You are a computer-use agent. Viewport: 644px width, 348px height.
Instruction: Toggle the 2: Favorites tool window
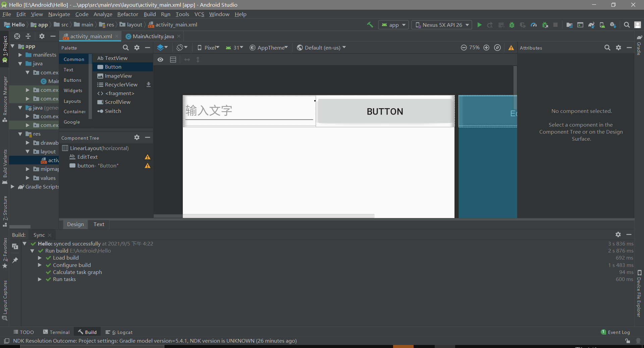5,253
